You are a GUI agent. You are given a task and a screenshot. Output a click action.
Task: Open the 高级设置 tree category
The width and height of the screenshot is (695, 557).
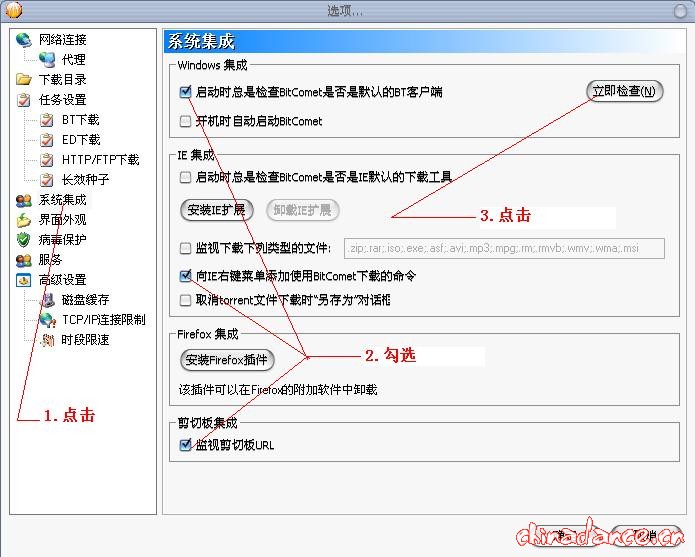pyautogui.click(x=62, y=280)
